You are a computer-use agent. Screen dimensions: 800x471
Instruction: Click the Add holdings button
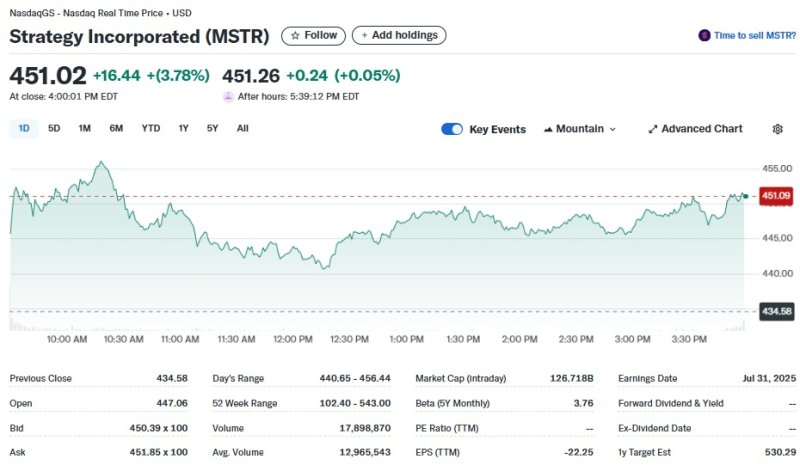pyautogui.click(x=399, y=35)
